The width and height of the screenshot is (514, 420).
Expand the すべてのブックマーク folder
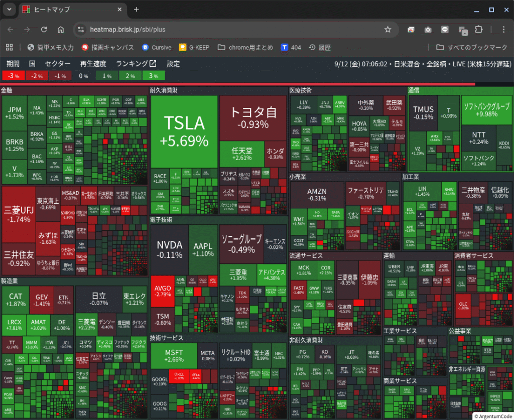[x=472, y=48]
